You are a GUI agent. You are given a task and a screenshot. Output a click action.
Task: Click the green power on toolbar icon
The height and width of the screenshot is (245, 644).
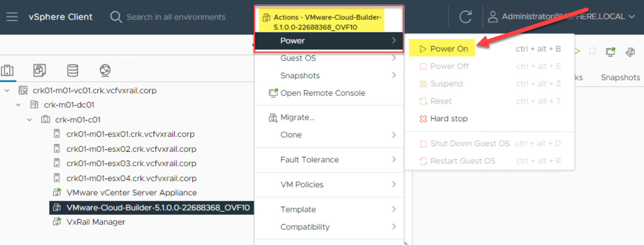click(577, 51)
